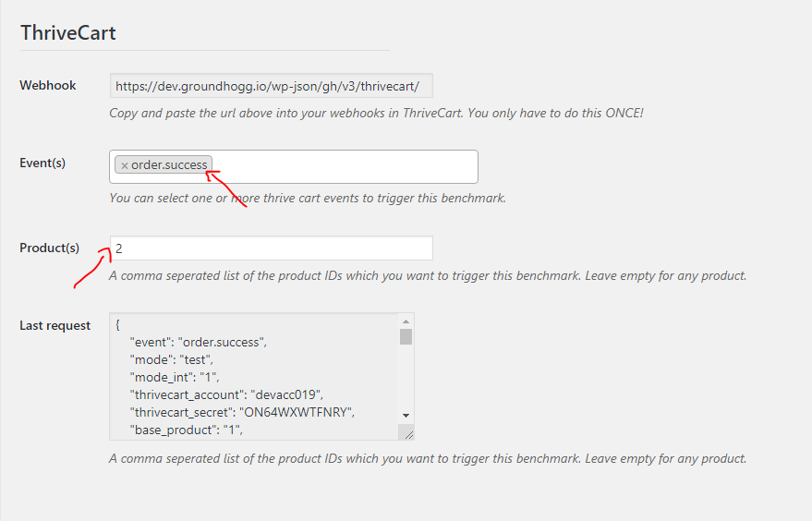Click the Webhook URL field
Viewport: 812px width, 521px height.
tap(271, 86)
